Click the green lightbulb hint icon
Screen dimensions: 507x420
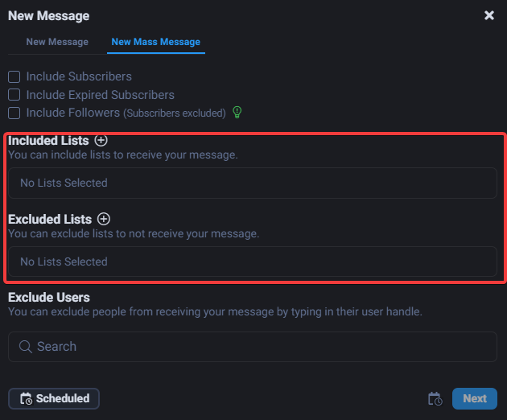[x=237, y=112]
